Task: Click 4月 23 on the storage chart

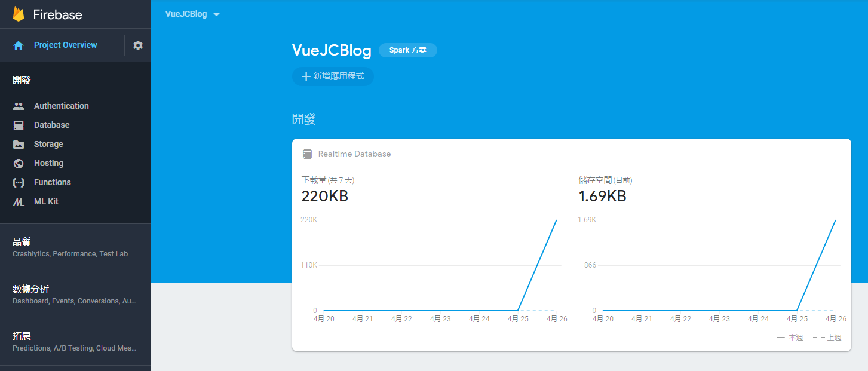Action: 719,319
